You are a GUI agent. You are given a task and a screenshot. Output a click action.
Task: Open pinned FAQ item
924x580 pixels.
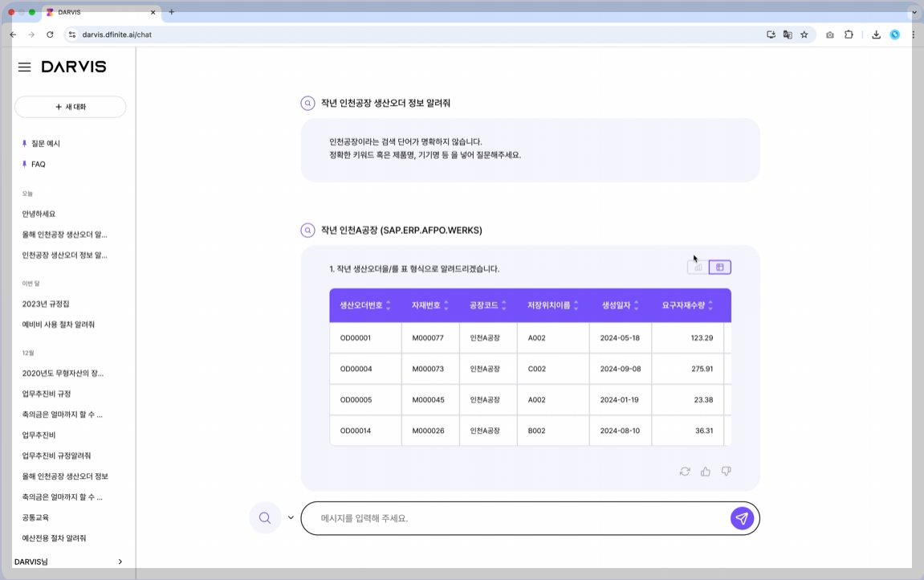[38, 164]
